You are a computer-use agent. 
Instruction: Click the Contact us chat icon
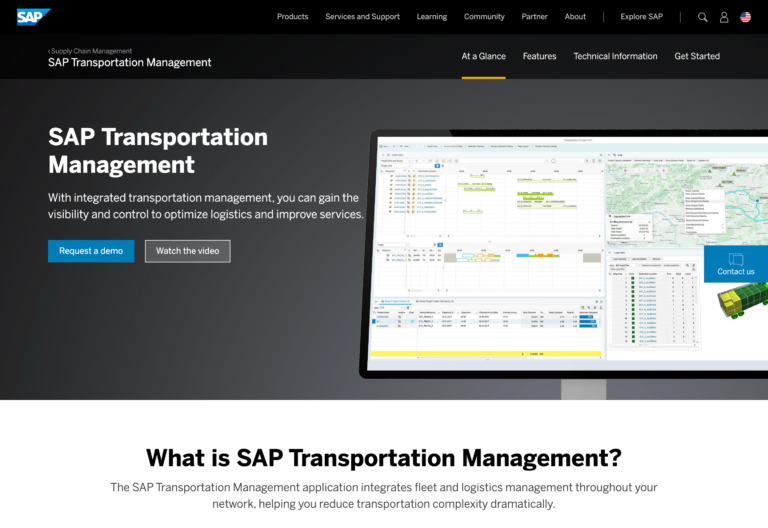(736, 260)
